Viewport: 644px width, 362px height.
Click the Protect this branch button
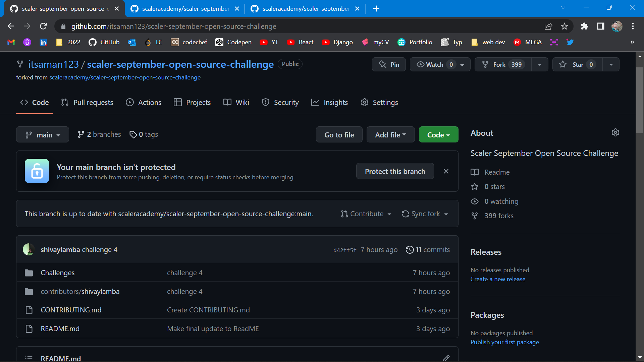[395, 171]
